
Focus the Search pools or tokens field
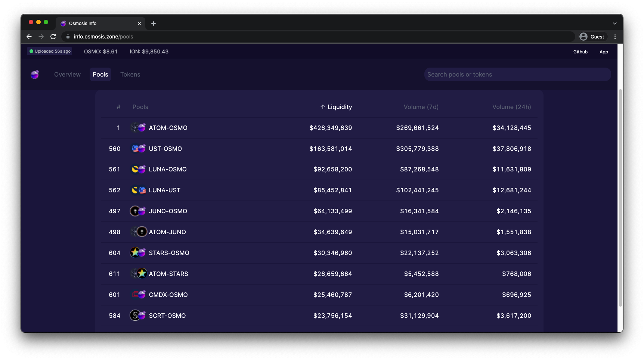pyautogui.click(x=517, y=74)
